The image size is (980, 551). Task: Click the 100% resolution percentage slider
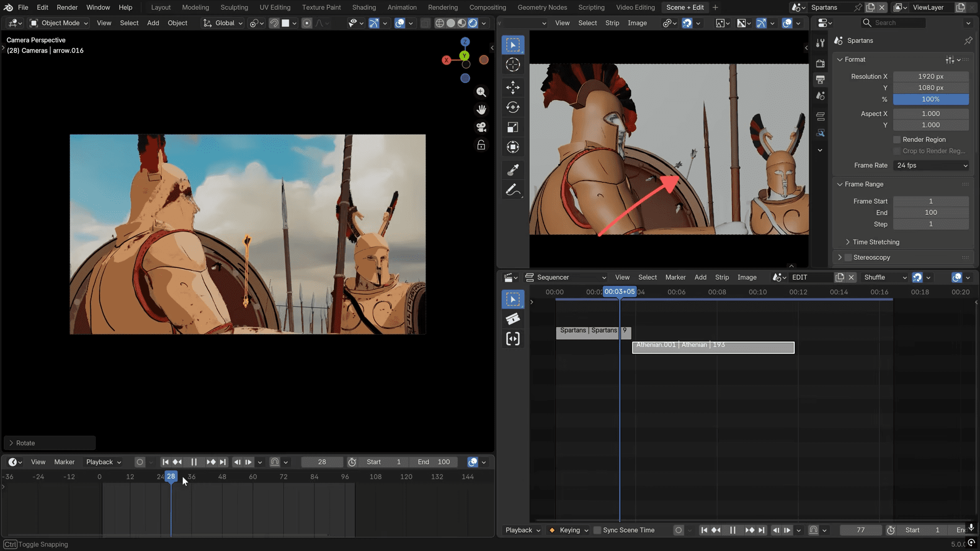pos(931,99)
